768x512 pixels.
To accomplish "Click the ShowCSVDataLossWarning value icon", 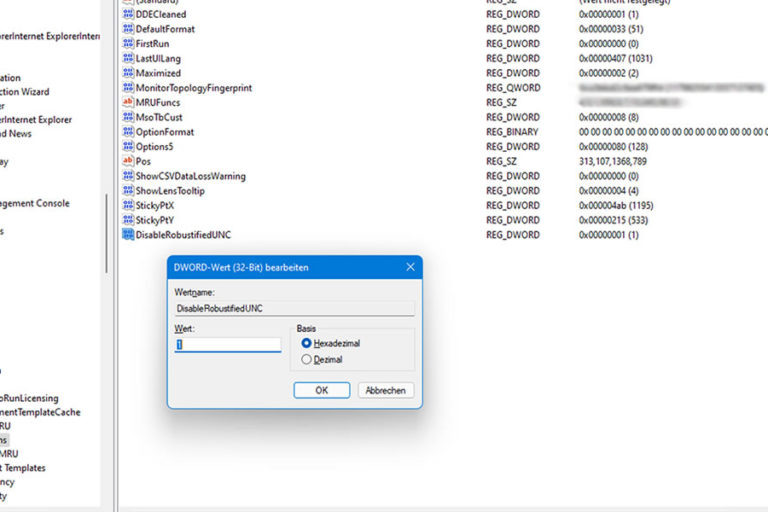I will coord(128,176).
